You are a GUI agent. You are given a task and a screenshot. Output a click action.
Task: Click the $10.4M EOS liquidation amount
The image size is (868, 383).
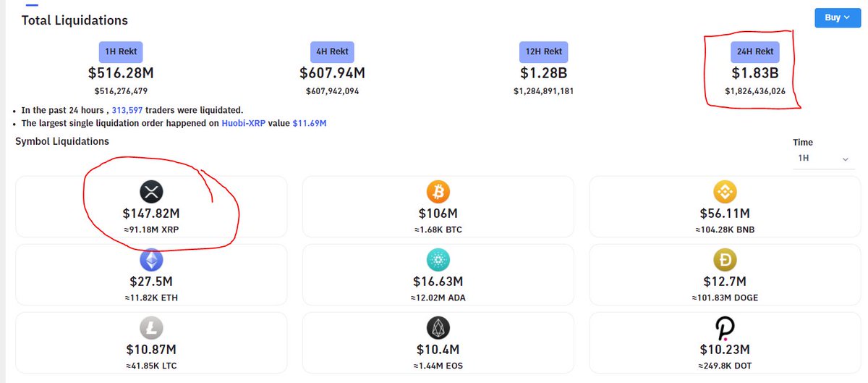438,350
